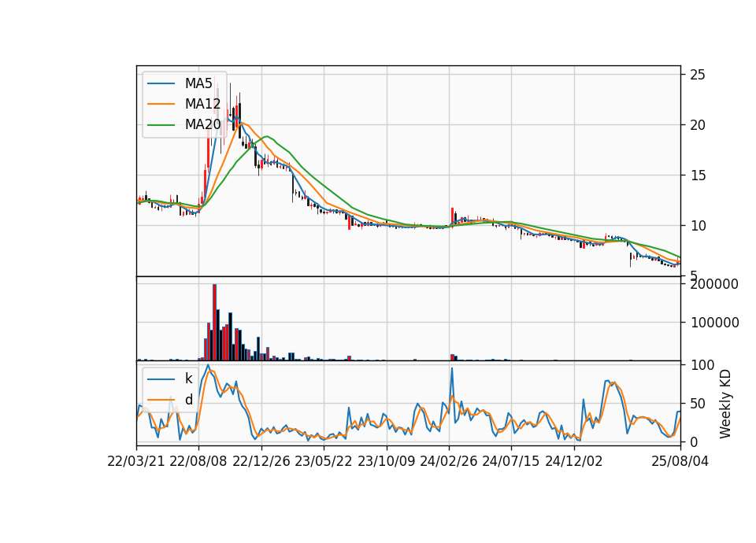The image size is (756, 543).
Task: Click the MA12 legend label
Action: pyautogui.click(x=202, y=104)
